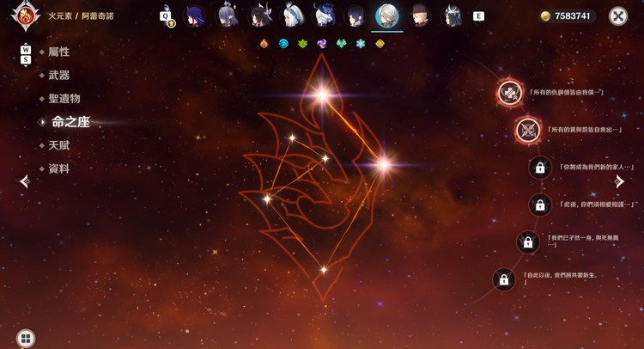Screen dimensions: 644x349
Task: Open the 資料 profile menu
Action: [58, 169]
